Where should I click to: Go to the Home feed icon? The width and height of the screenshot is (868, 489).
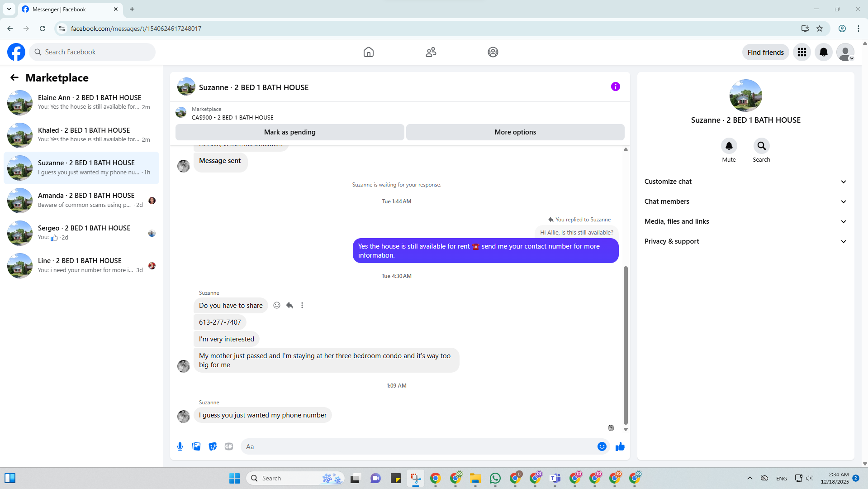point(369,52)
